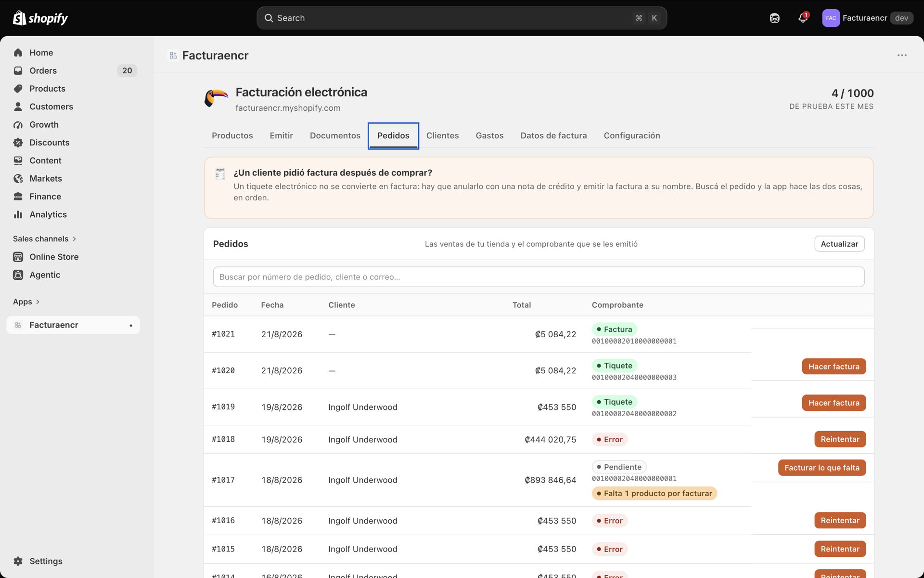Expand the Apps section chevron

pos(38,302)
